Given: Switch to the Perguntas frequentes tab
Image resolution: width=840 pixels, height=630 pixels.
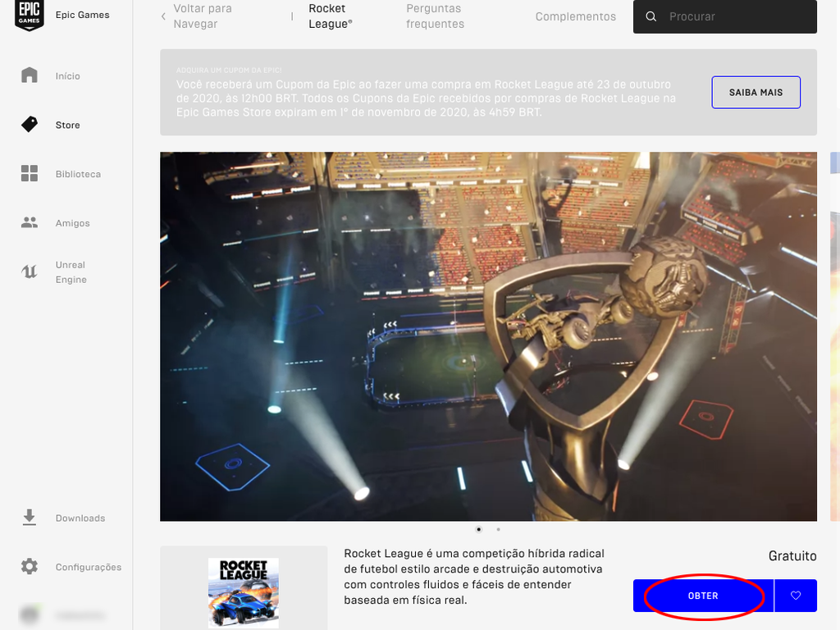Looking at the screenshot, I should [435, 16].
